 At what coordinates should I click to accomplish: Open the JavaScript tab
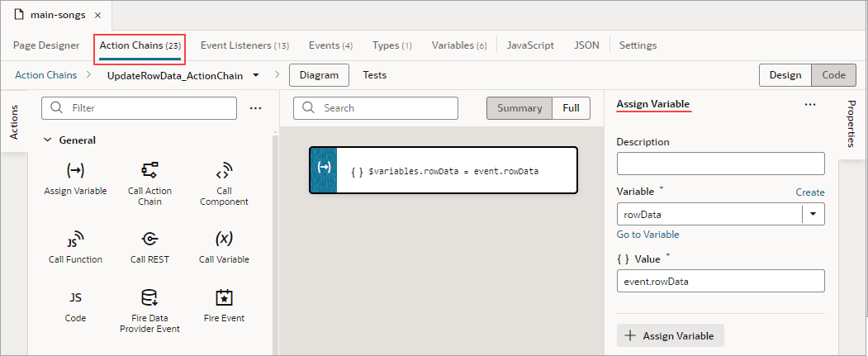(529, 45)
